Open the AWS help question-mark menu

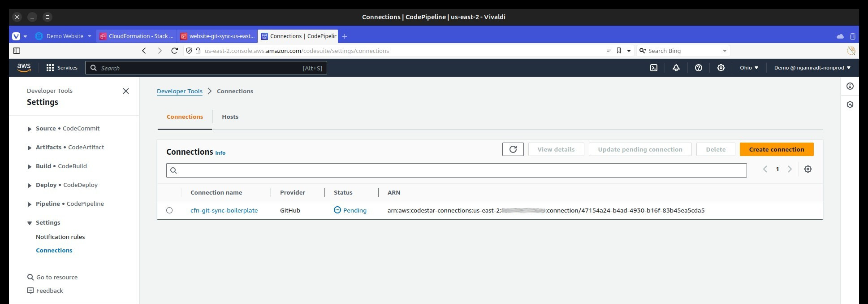point(699,68)
